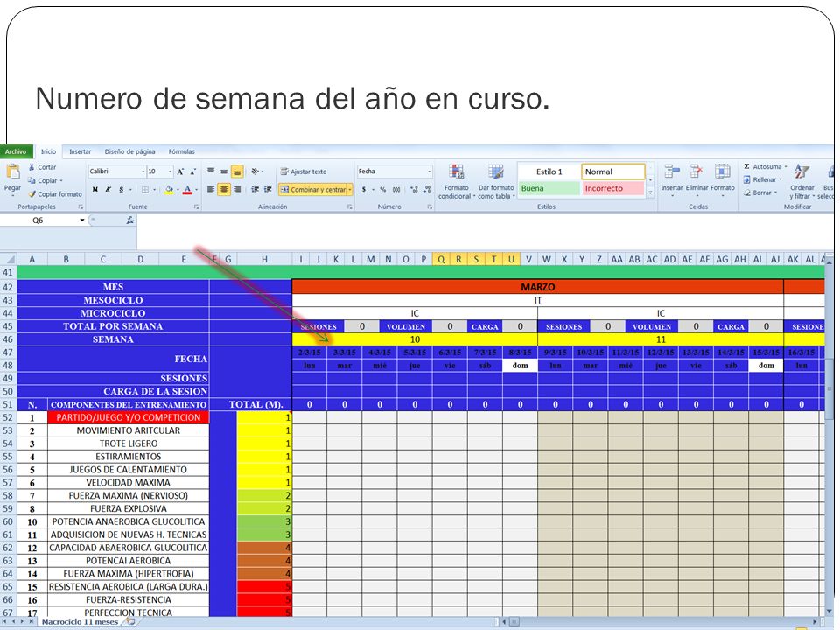Open the Name Box dropdown arrow
The width and height of the screenshot is (840, 630).
[x=82, y=220]
